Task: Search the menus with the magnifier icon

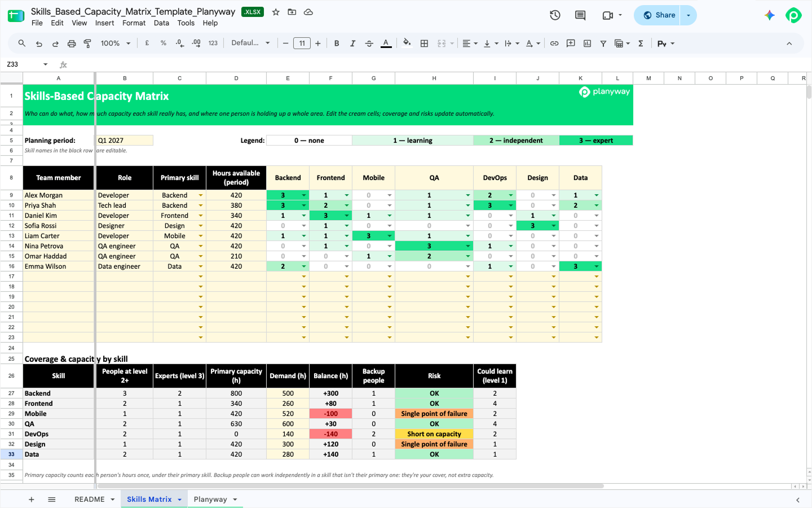Action: pyautogui.click(x=22, y=43)
